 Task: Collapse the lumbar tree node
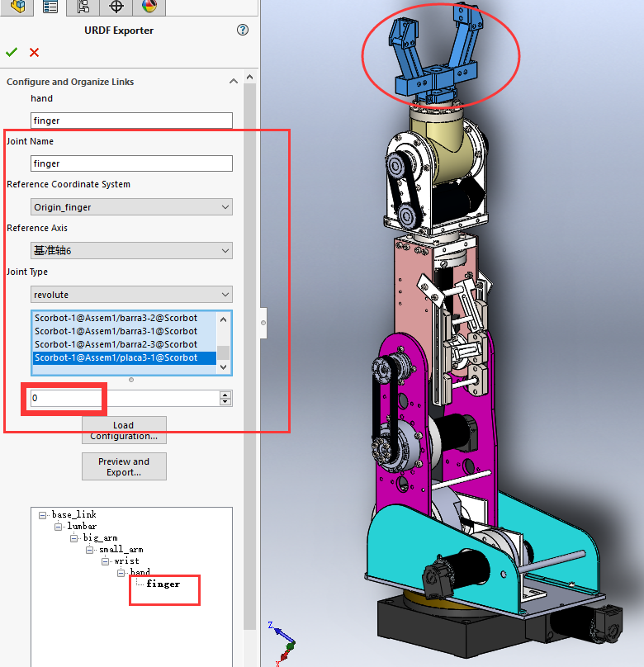[59, 527]
